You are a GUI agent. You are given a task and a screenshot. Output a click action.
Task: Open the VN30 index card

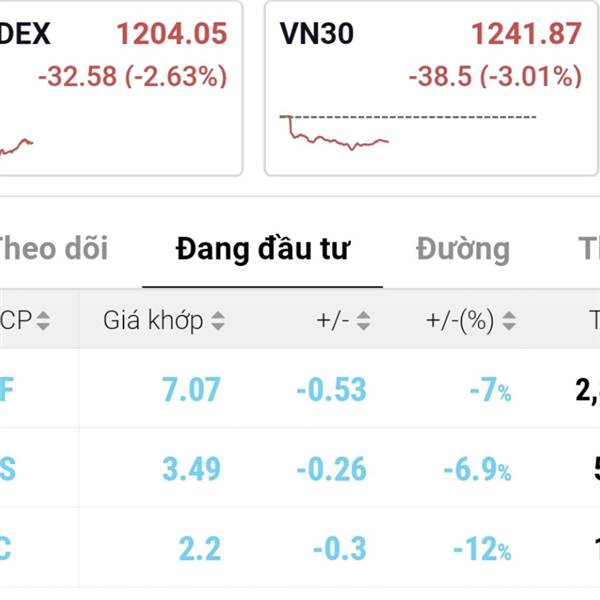tap(431, 88)
